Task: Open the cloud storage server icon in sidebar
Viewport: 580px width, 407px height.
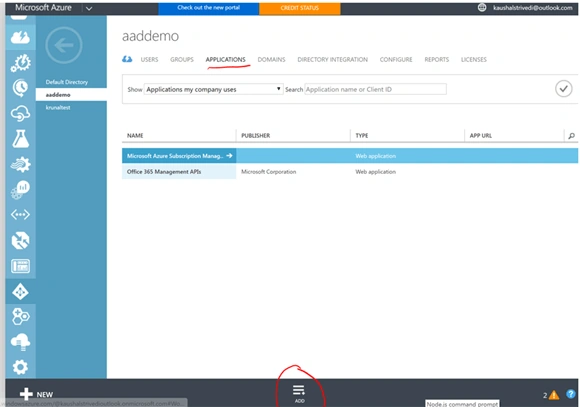Action: [20, 342]
